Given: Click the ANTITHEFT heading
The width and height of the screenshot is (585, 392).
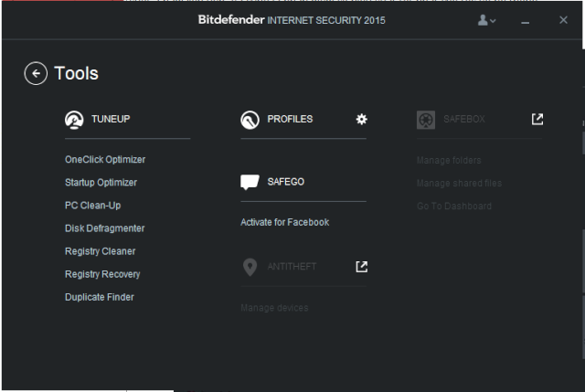Looking at the screenshot, I should [x=292, y=267].
